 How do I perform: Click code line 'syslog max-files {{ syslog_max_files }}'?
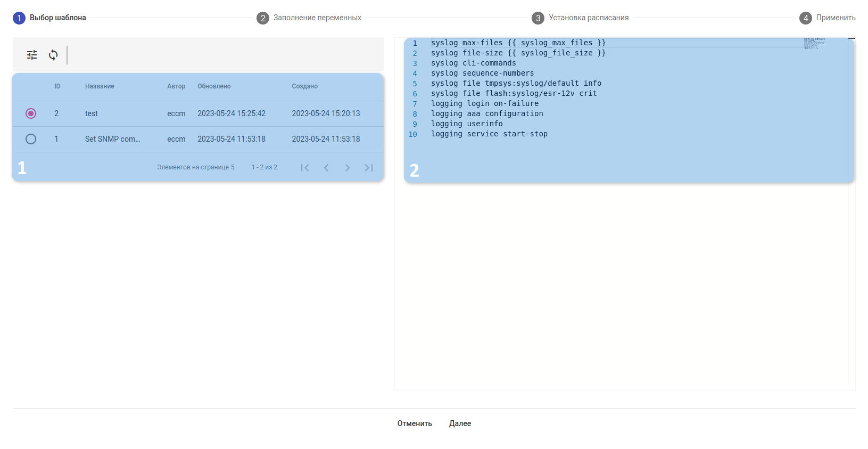(x=518, y=43)
